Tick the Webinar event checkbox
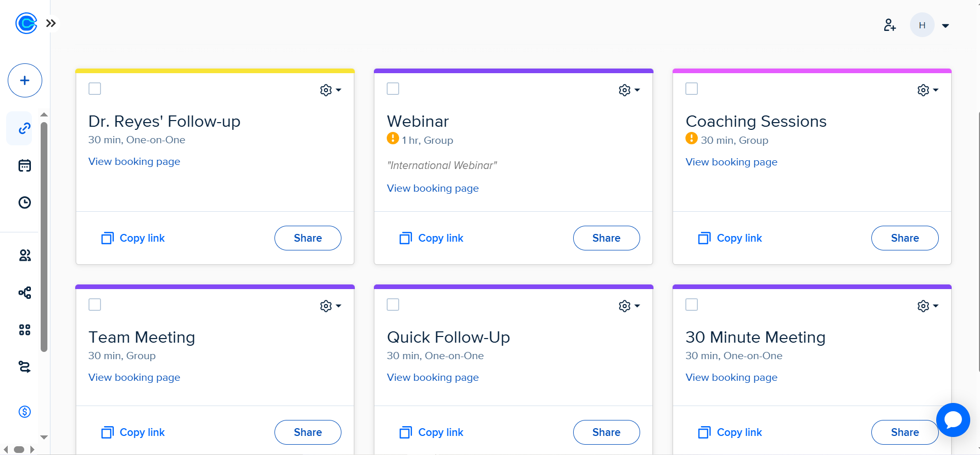 coord(393,89)
